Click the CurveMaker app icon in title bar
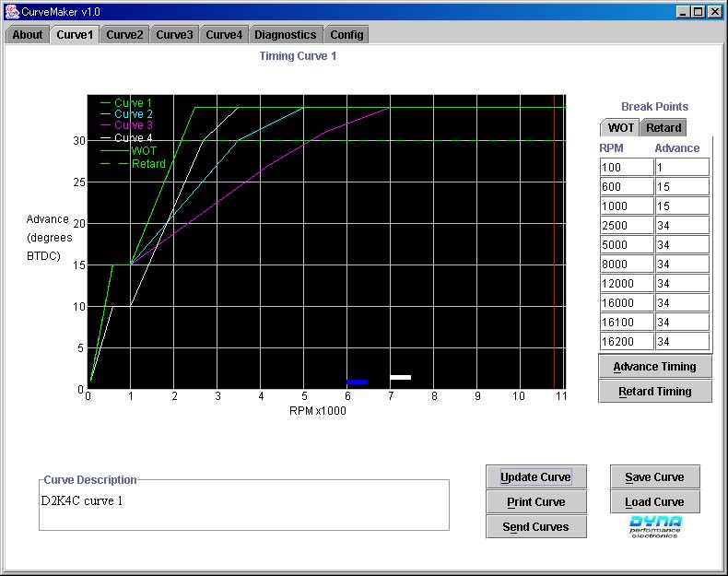This screenshot has width=728, height=576. (x=12, y=11)
